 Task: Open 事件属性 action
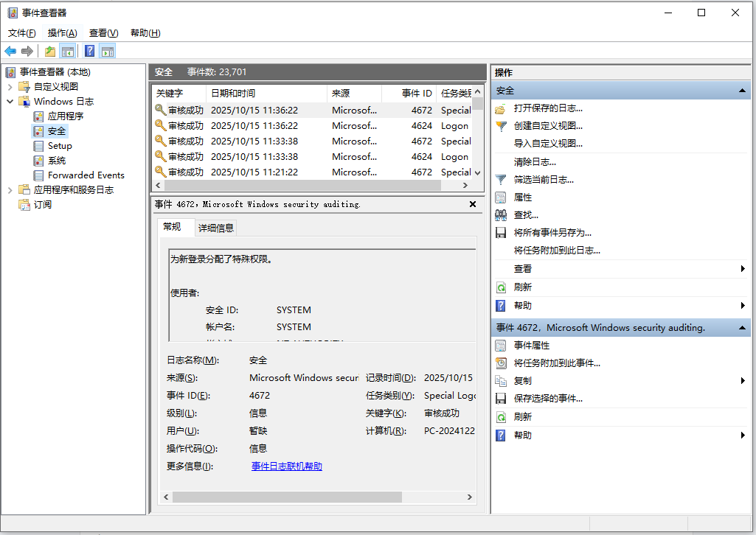click(531, 346)
